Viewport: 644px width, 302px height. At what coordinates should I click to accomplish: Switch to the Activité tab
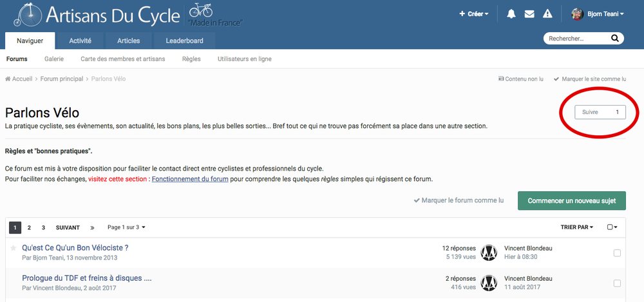(80, 41)
